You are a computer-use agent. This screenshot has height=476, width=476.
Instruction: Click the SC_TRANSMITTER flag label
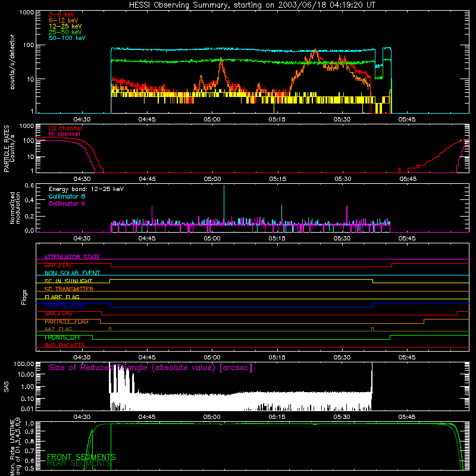point(69,289)
